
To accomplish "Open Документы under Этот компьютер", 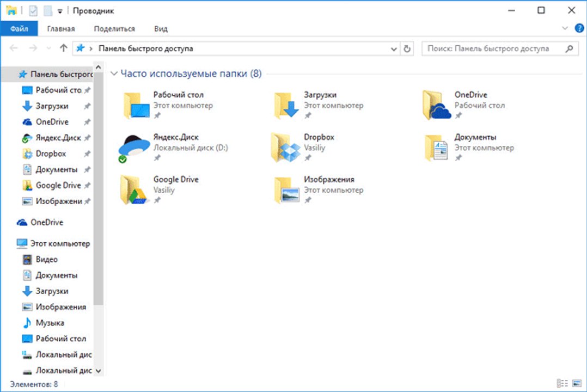I will (x=50, y=275).
